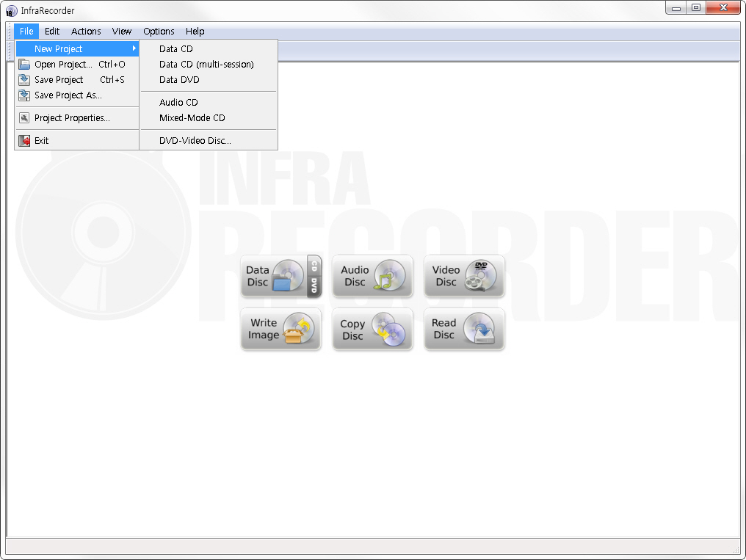The height and width of the screenshot is (560, 746).
Task: Highlight the New Project menu entry
Action: click(x=77, y=49)
